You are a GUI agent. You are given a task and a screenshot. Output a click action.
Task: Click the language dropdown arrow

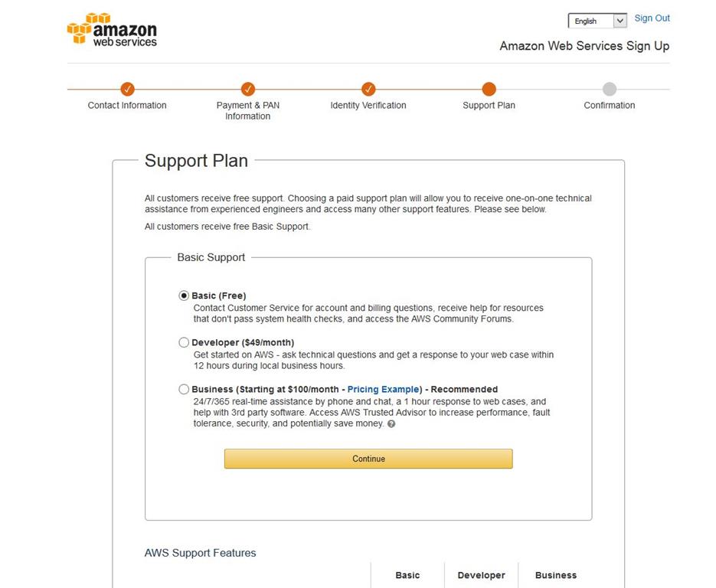[620, 21]
